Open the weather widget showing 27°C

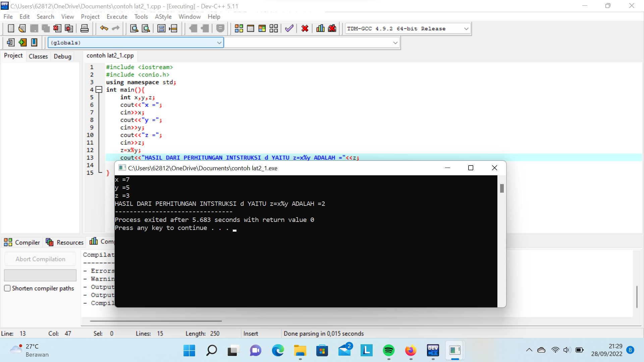pos(29,350)
